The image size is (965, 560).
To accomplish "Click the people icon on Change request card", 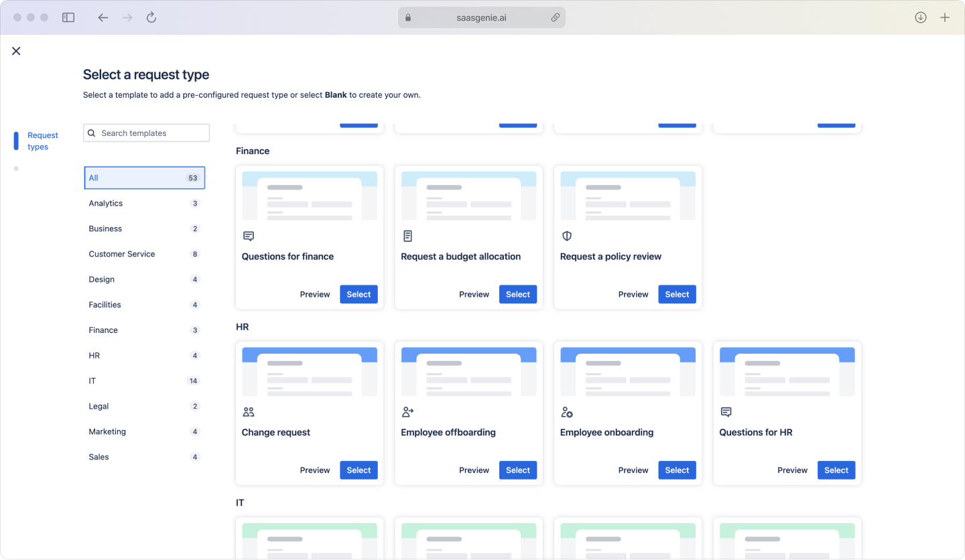I will tap(249, 412).
